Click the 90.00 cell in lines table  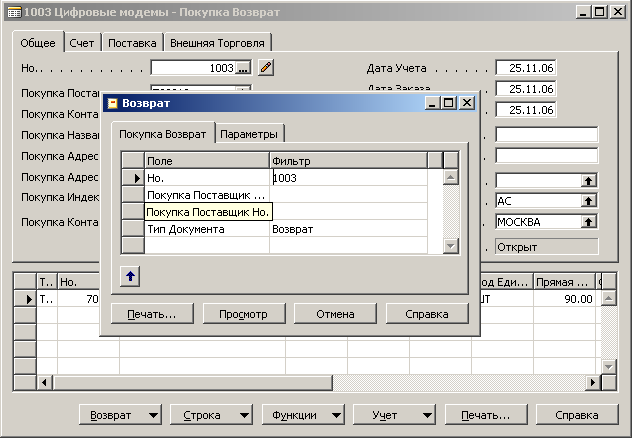(x=564, y=299)
